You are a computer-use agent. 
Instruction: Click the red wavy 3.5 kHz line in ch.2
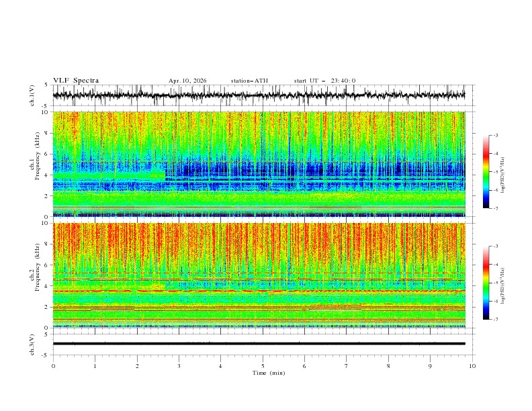[259, 291]
